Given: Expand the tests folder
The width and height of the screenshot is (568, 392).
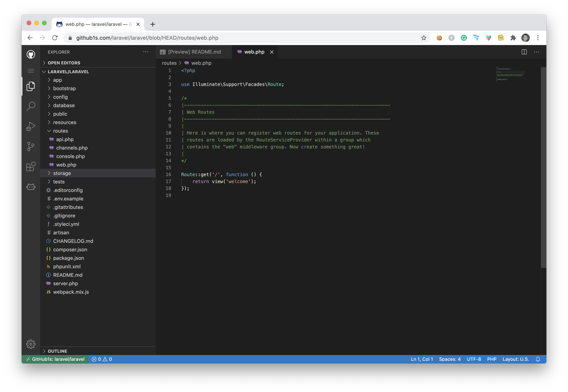Looking at the screenshot, I should pos(98,182).
